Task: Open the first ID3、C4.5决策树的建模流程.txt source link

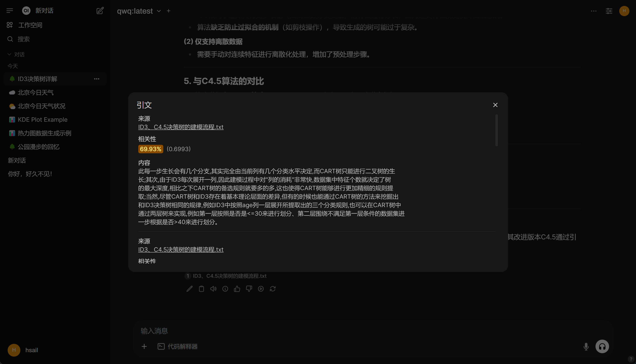Action: 180,127
